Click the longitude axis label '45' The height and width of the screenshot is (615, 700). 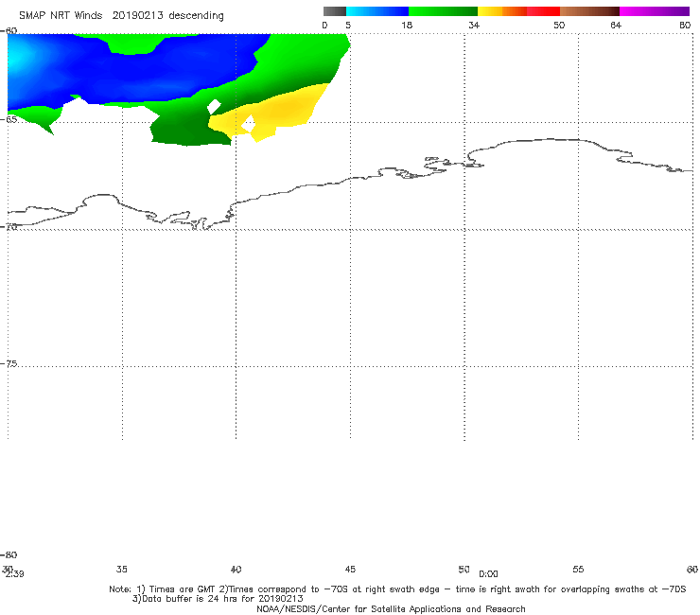(350, 569)
